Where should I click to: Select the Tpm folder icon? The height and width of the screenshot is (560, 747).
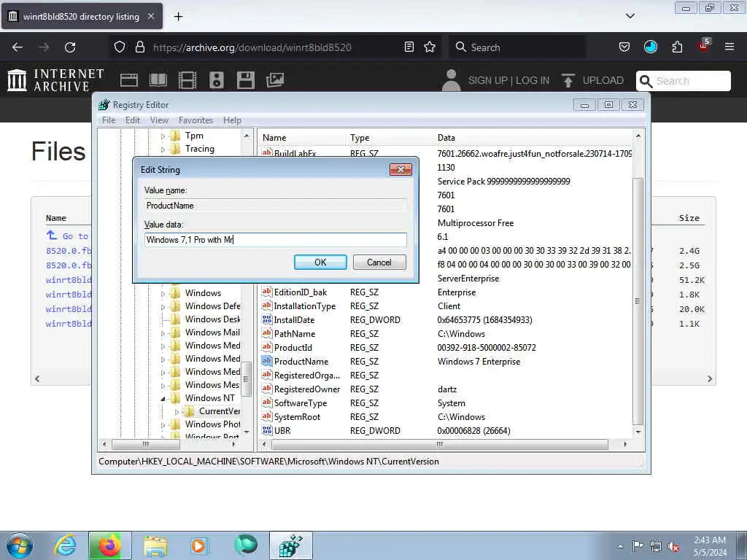coord(176,136)
